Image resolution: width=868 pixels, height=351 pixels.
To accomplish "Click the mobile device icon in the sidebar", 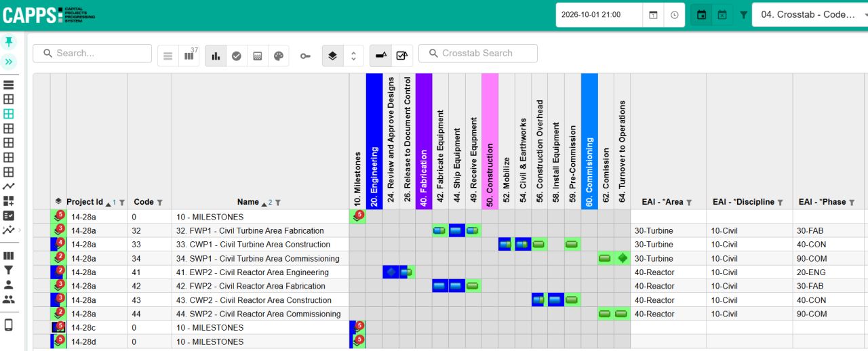I will (x=9, y=325).
